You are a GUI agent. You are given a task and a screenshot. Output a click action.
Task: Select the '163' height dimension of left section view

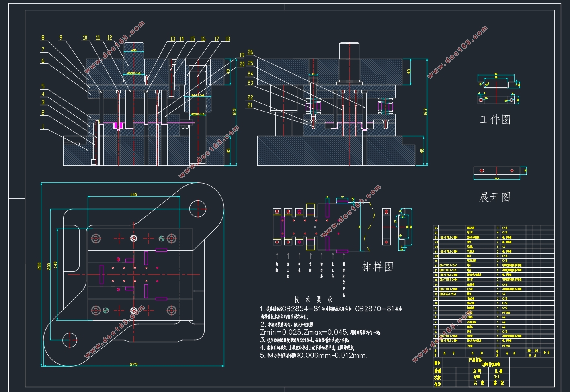[234, 112]
